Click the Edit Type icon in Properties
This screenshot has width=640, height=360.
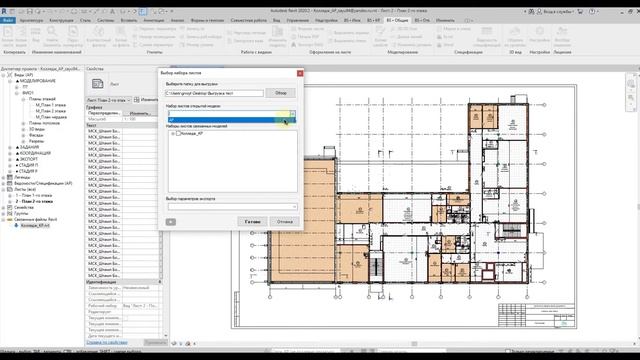point(137,100)
